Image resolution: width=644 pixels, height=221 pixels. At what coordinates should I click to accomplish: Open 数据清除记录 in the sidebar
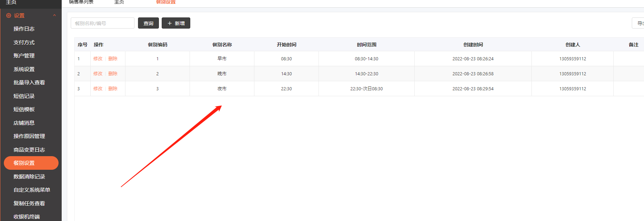(x=29, y=177)
